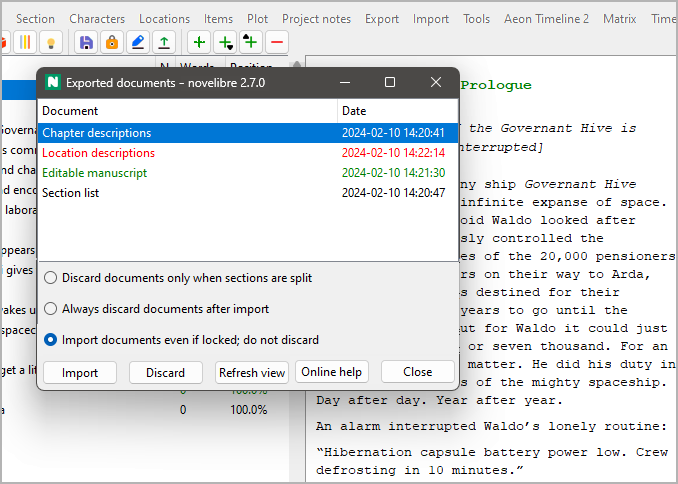Viewport: 678px width, 484px height.
Task: Click the red date 2024-02-10 14:22:14
Action: pos(393,153)
